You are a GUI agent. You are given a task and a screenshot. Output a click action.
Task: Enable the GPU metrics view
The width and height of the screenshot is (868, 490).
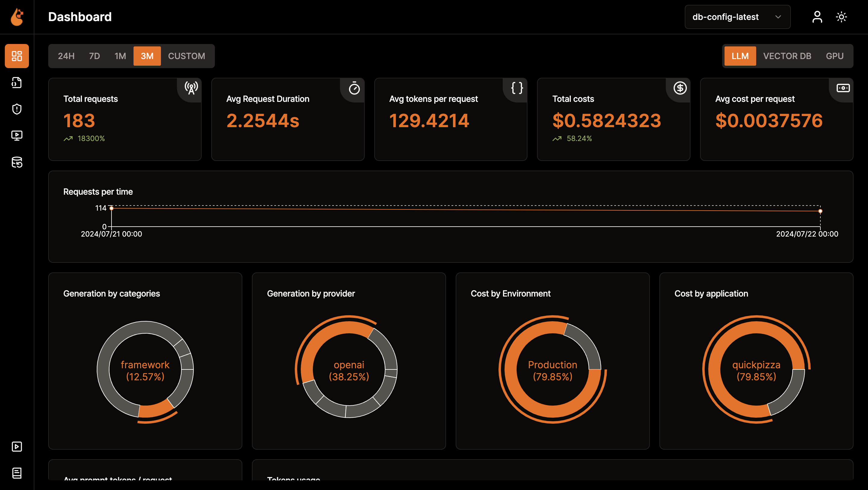[x=835, y=56]
